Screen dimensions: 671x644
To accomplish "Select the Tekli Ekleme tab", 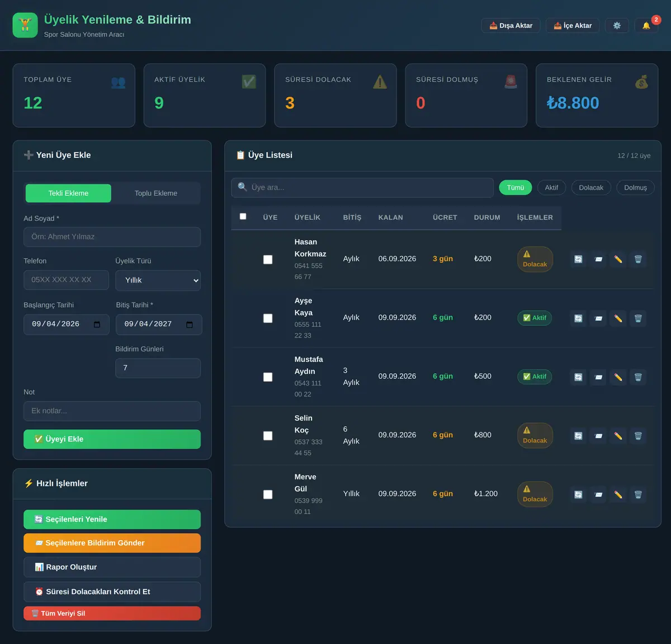I will tap(68, 193).
